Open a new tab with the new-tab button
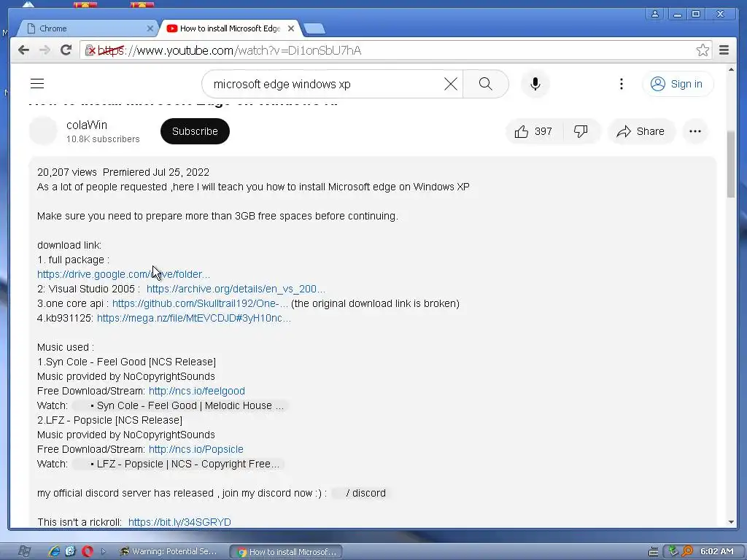747x560 pixels. 314,29
